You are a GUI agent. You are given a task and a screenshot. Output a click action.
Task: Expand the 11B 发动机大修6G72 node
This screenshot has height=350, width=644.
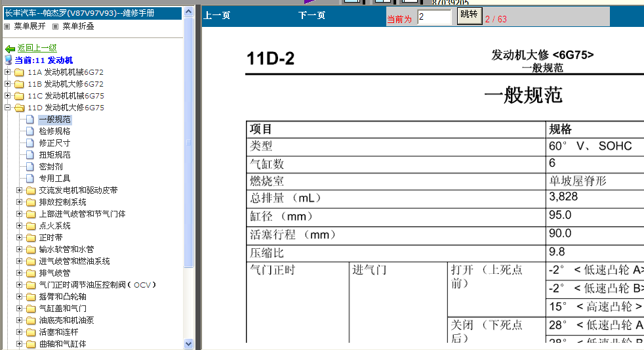pyautogui.click(x=7, y=84)
